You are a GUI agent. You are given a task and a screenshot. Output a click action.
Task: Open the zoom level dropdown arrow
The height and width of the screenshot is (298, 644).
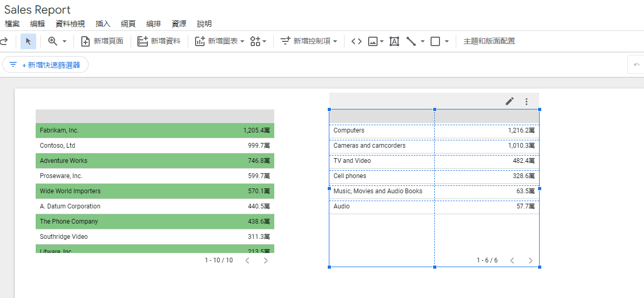(x=65, y=41)
